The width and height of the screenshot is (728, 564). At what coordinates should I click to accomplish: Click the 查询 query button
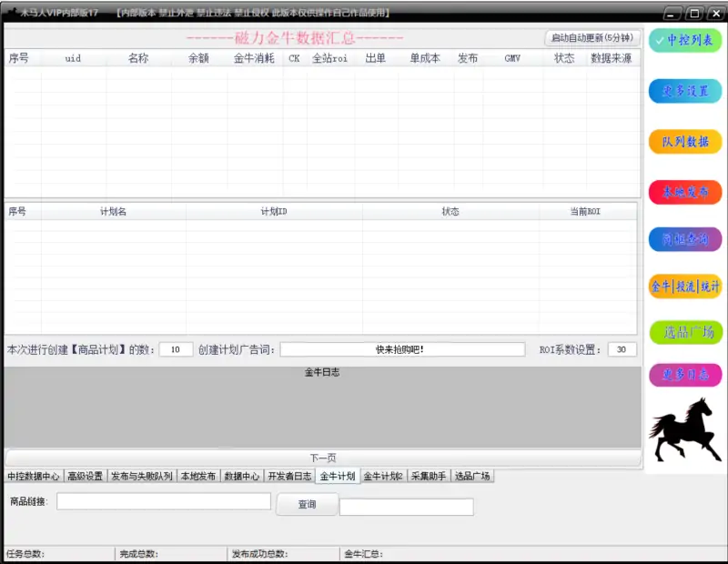307,504
